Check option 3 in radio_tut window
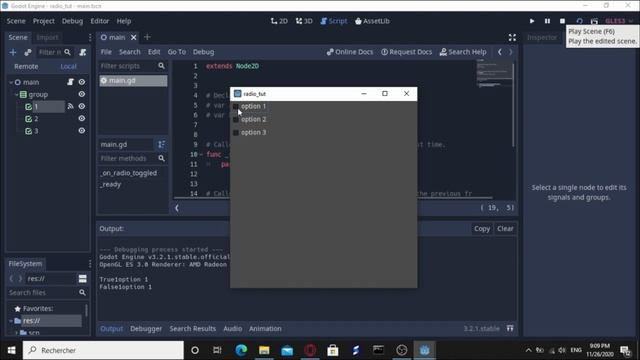 point(236,133)
